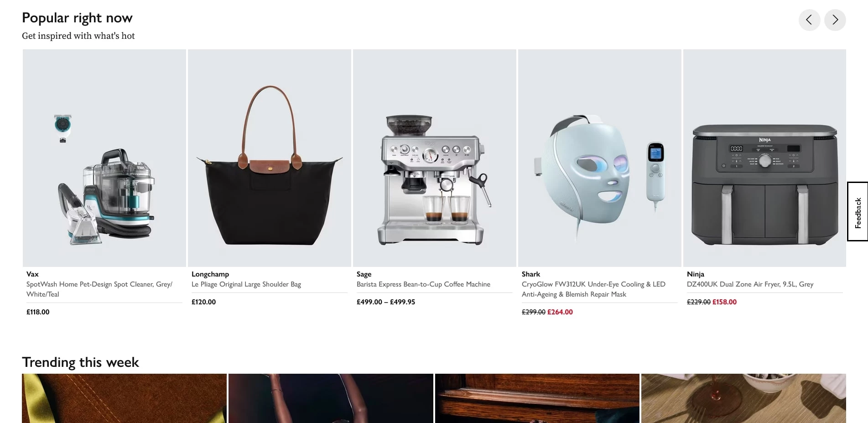Click the Ninja brand name
The image size is (868, 423).
[696, 274]
